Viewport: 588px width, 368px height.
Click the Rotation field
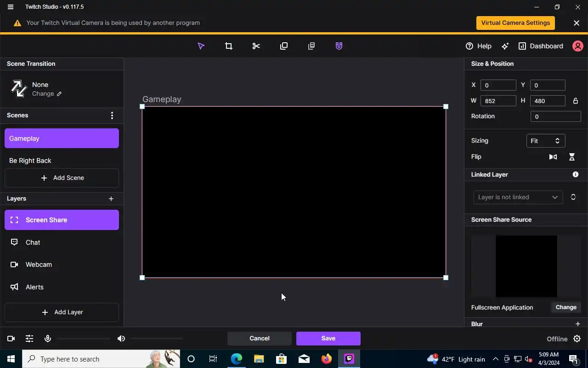[556, 116]
